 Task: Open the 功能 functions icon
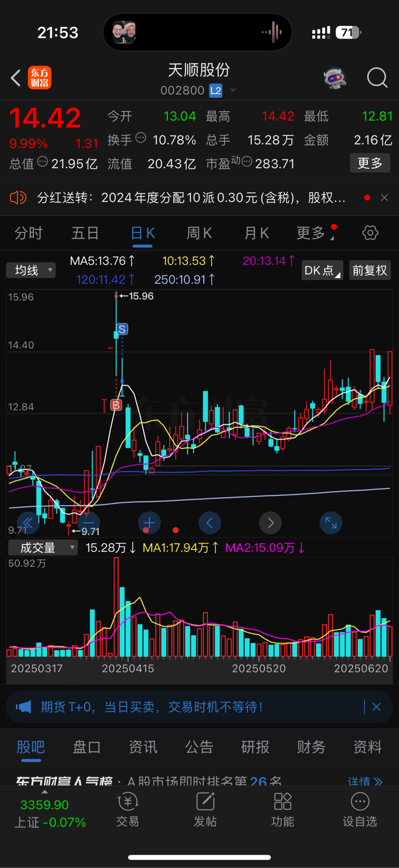[283, 810]
